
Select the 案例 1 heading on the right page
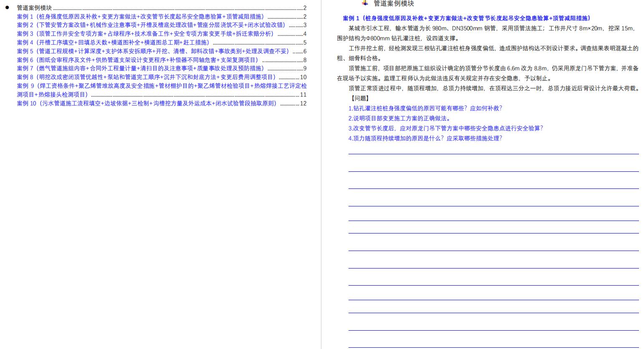pos(465,18)
